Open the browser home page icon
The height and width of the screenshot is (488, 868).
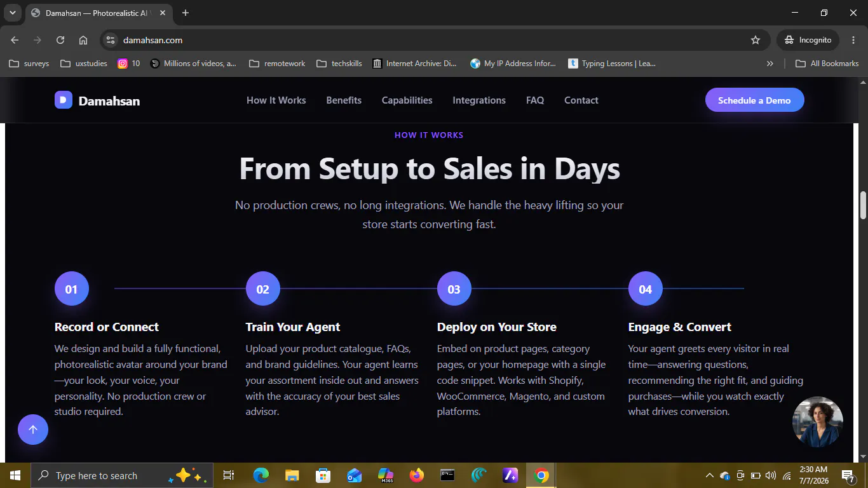[x=83, y=40]
